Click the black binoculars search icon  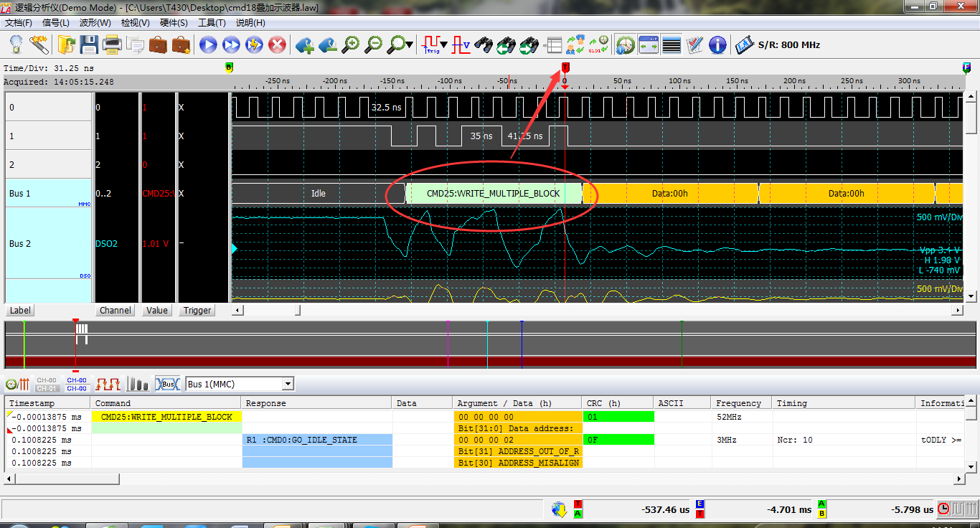click(x=484, y=44)
